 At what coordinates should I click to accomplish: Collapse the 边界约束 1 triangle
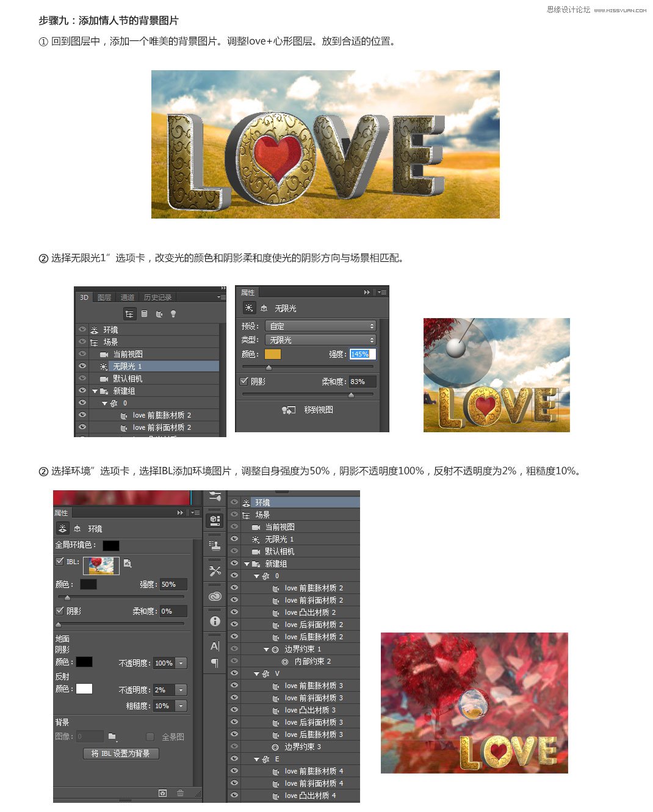coord(267,650)
